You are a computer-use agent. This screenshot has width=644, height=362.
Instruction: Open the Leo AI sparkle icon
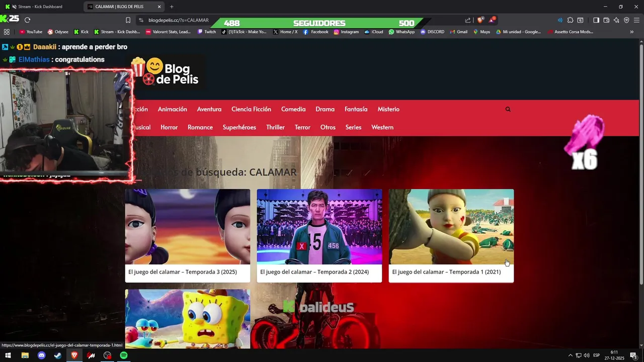coord(616,20)
